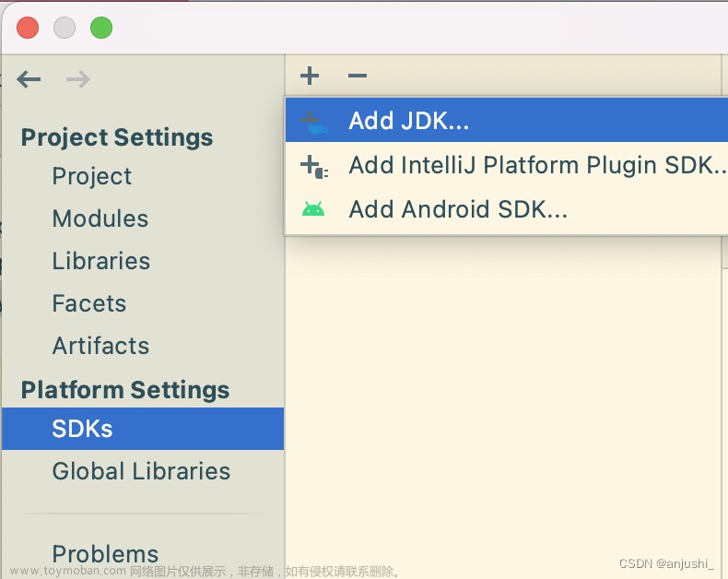
Task: Navigate back with the left arrow
Action: (29, 79)
